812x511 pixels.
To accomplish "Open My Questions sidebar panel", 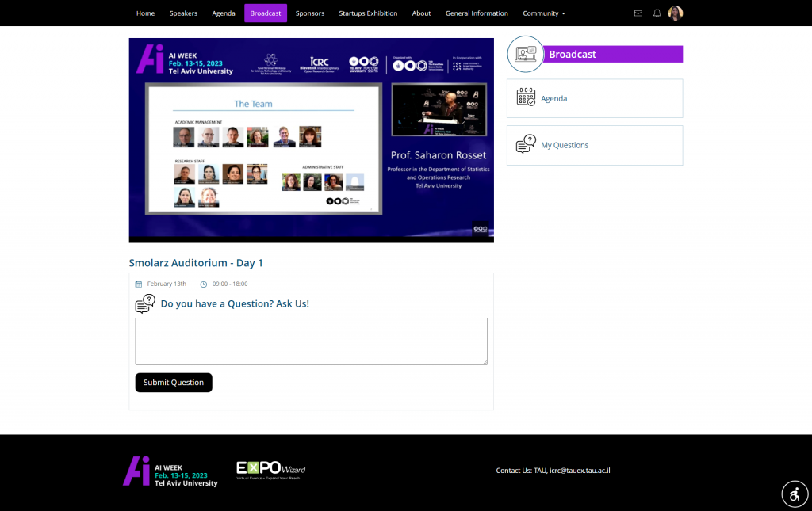I will click(x=595, y=145).
